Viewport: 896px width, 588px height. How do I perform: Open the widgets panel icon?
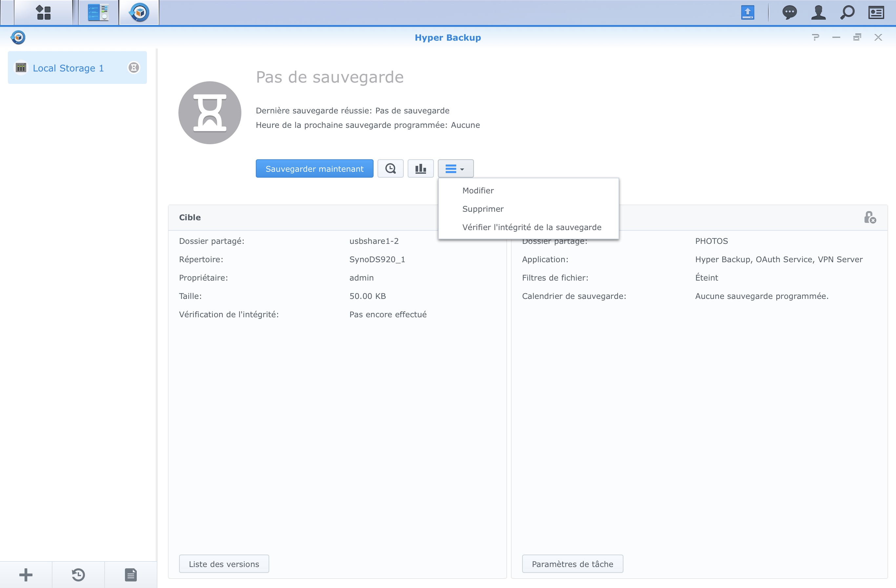[x=876, y=12]
